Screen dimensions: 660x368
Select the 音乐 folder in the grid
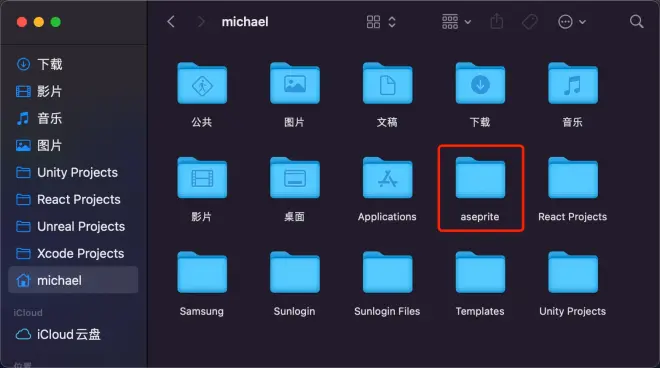pos(573,83)
